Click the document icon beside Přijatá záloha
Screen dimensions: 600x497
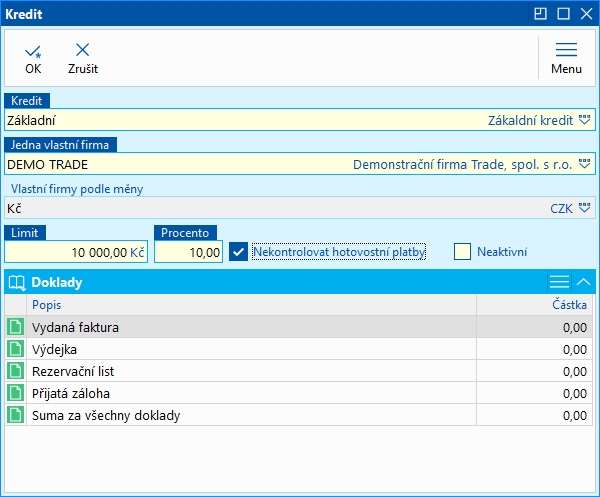coord(16,393)
